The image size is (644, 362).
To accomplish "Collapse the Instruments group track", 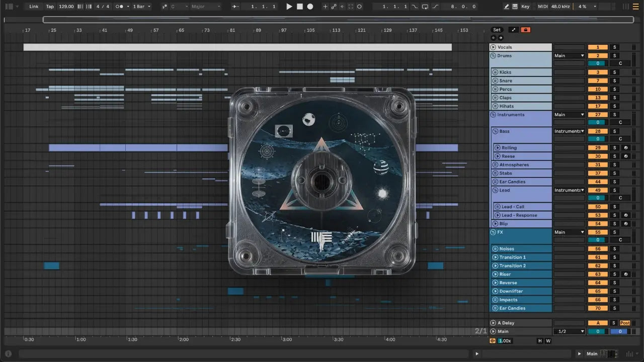I will [493, 115].
